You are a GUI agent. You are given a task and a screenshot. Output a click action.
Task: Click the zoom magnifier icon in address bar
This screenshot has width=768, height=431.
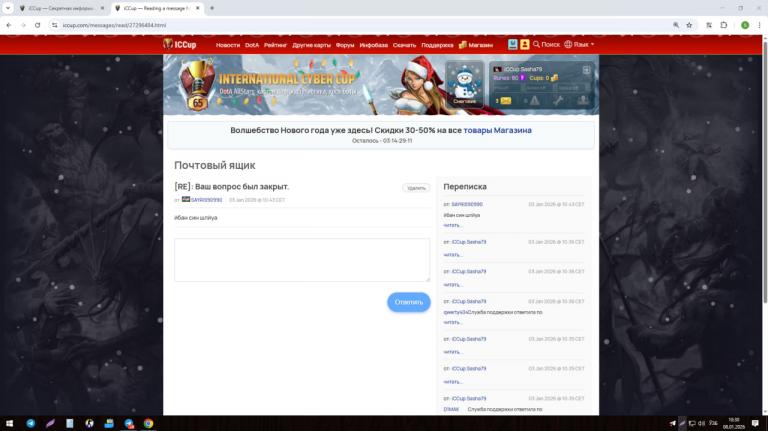[x=676, y=25]
